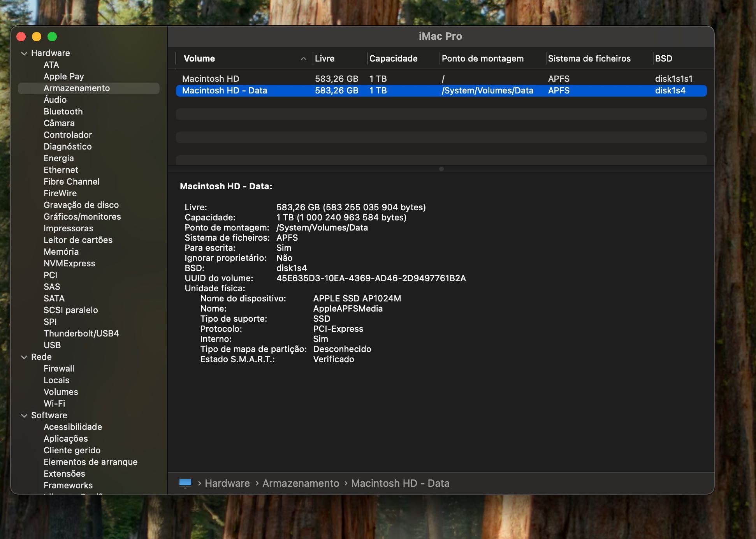
Task: Open Apple Pay in the sidebar
Action: [64, 76]
